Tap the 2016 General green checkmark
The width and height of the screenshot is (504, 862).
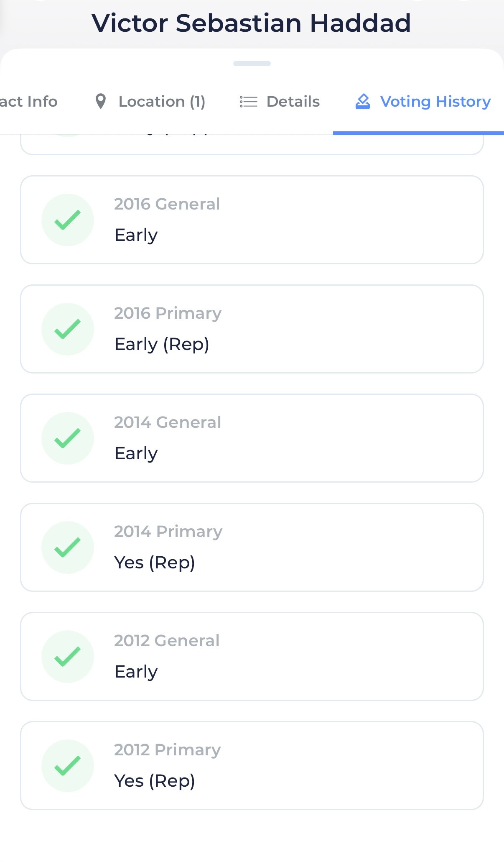pos(67,220)
